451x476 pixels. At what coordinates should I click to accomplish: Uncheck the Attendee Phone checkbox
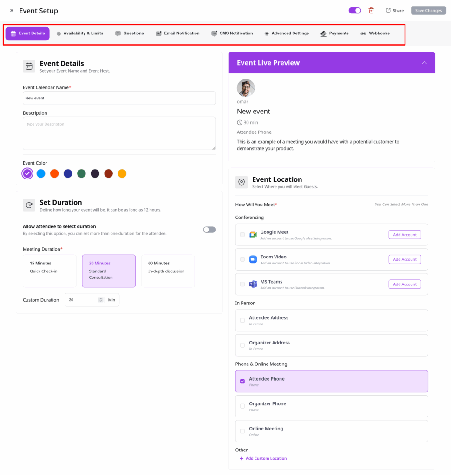point(242,381)
